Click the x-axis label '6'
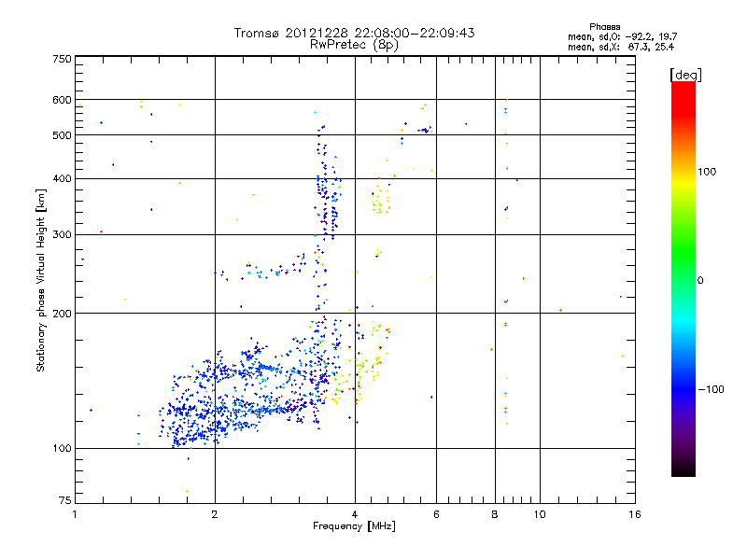 pyautogui.click(x=436, y=514)
